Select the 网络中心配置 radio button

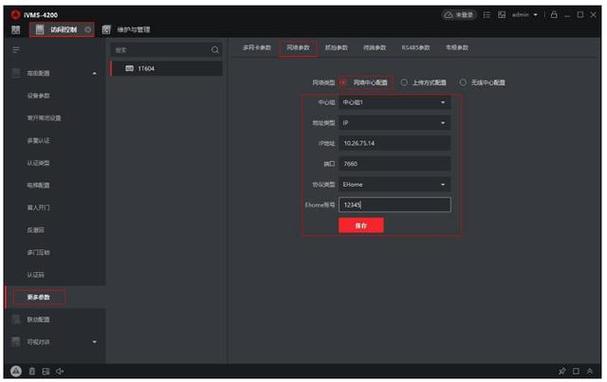(343, 82)
